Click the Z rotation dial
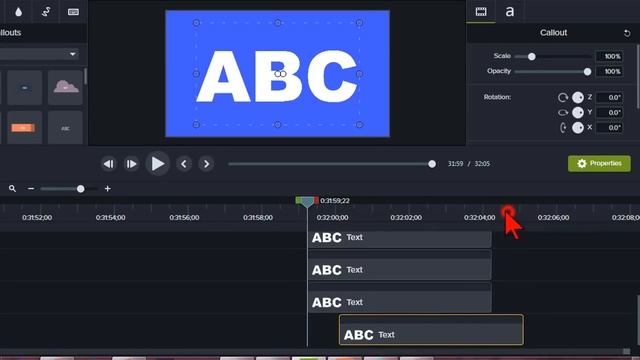640x360 pixels. click(578, 98)
